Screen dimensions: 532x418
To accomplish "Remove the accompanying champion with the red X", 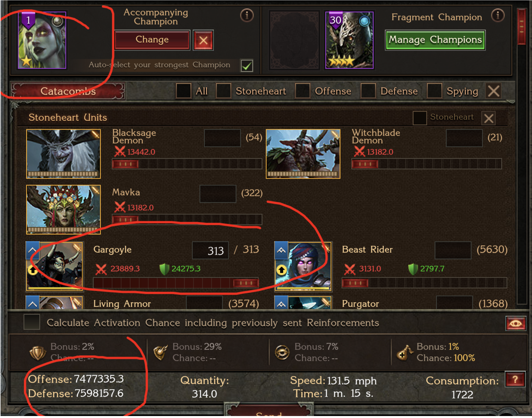I will click(x=203, y=40).
